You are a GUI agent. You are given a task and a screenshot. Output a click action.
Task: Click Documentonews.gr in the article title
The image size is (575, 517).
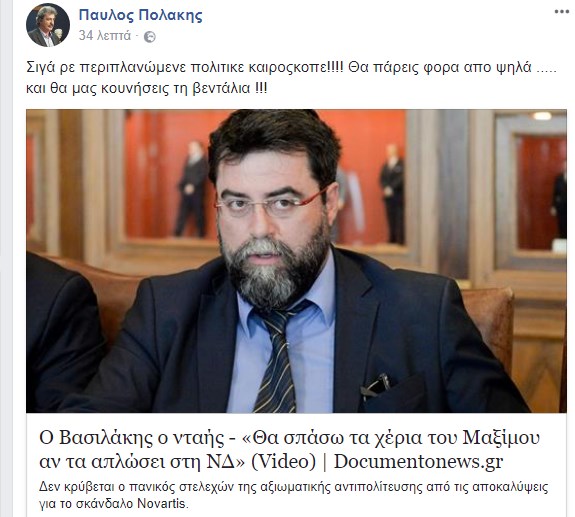[x=418, y=462]
